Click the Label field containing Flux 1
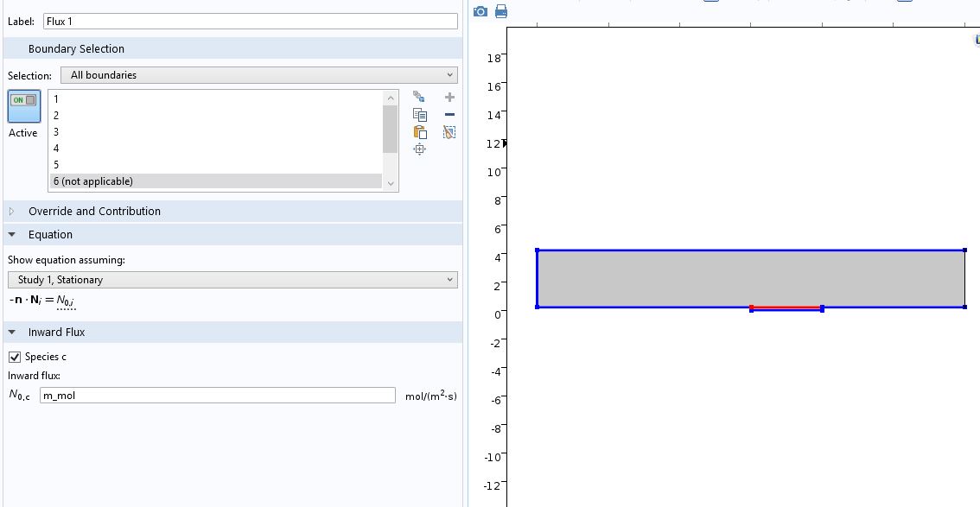Image resolution: width=980 pixels, height=507 pixels. (249, 22)
